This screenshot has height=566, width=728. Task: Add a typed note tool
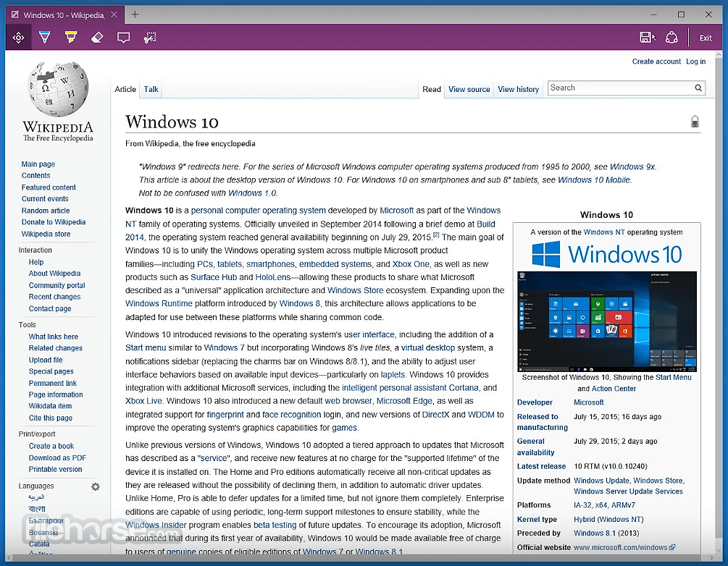tap(123, 38)
